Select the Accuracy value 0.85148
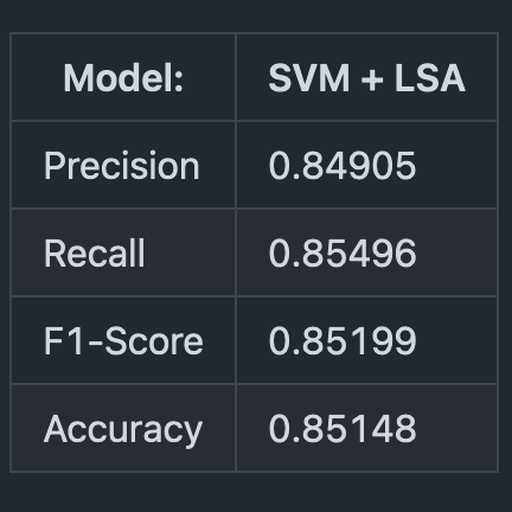 point(342,428)
